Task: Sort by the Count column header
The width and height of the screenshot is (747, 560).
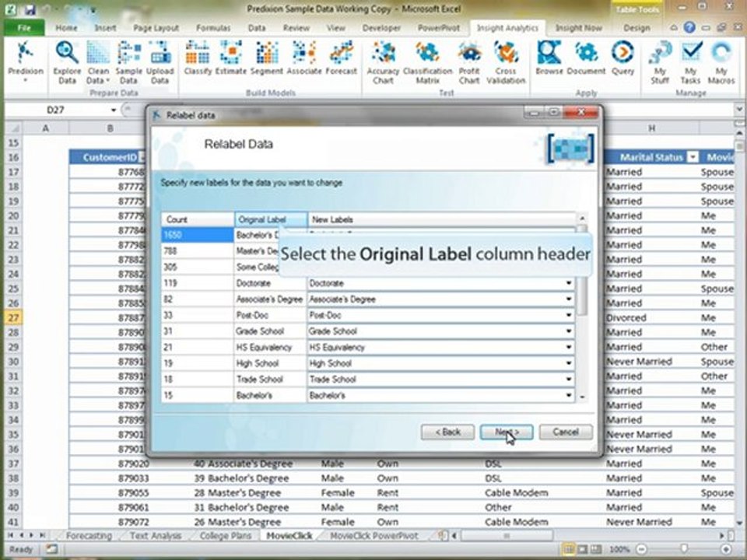Action: point(197,219)
